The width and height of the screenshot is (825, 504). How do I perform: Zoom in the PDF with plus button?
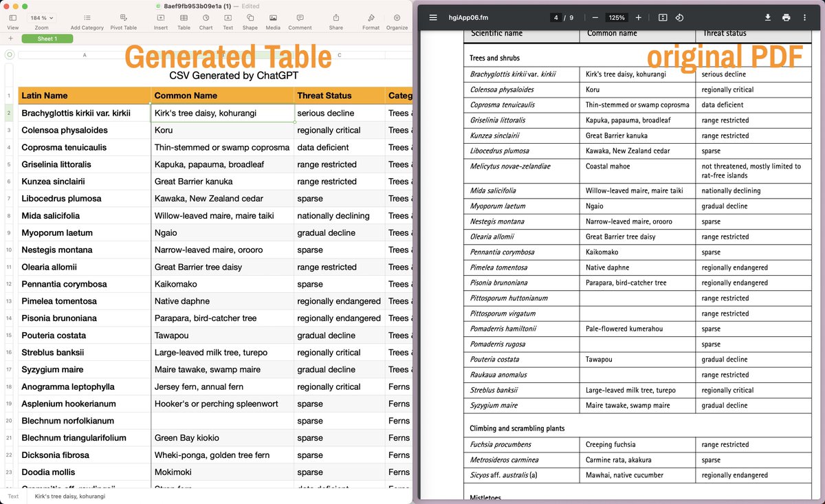[x=638, y=17]
